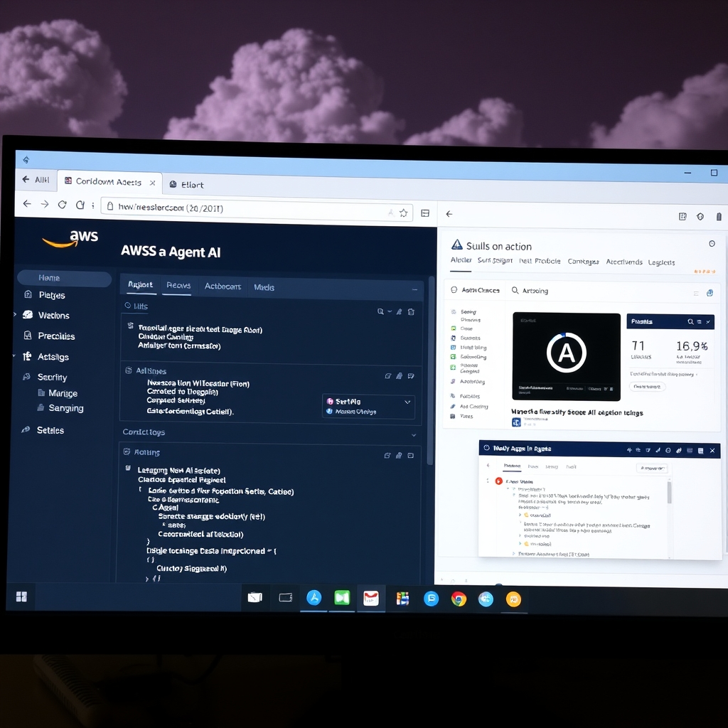Switch to the Agjent tab
Image resolution: width=728 pixels, height=728 pixels.
click(140, 284)
